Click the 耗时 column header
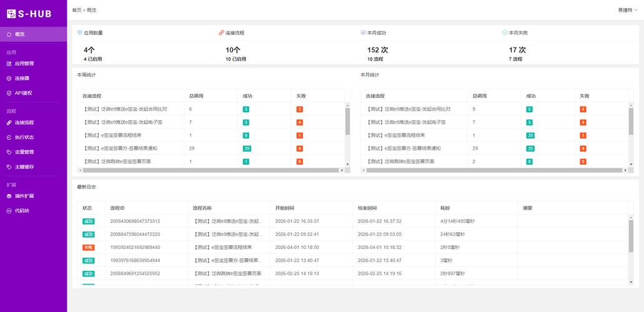The image size is (644, 312). click(x=445, y=208)
